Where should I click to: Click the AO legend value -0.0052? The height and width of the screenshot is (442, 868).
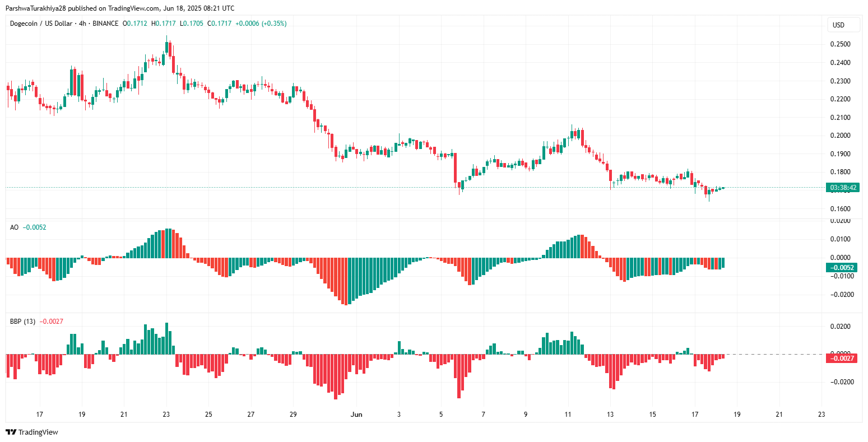tap(35, 227)
